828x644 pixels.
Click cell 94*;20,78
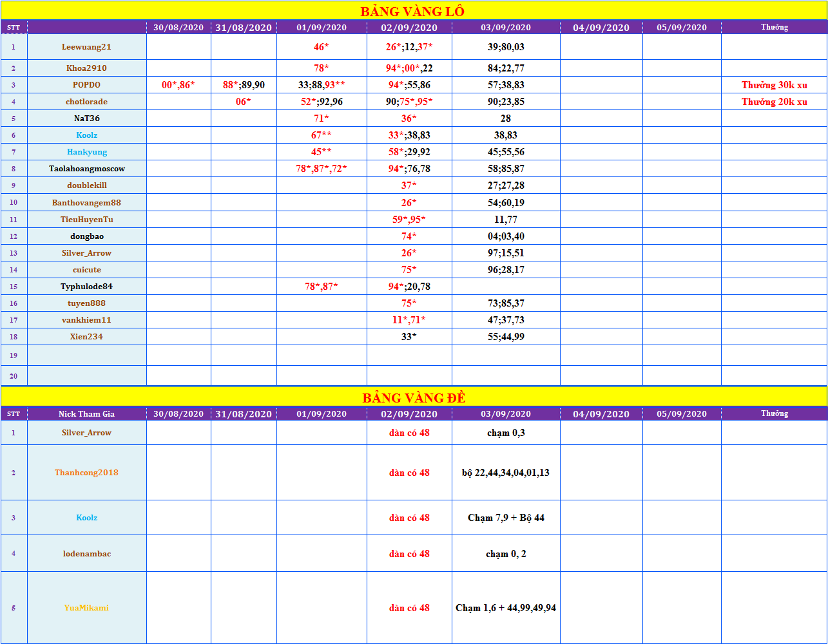coord(409,287)
